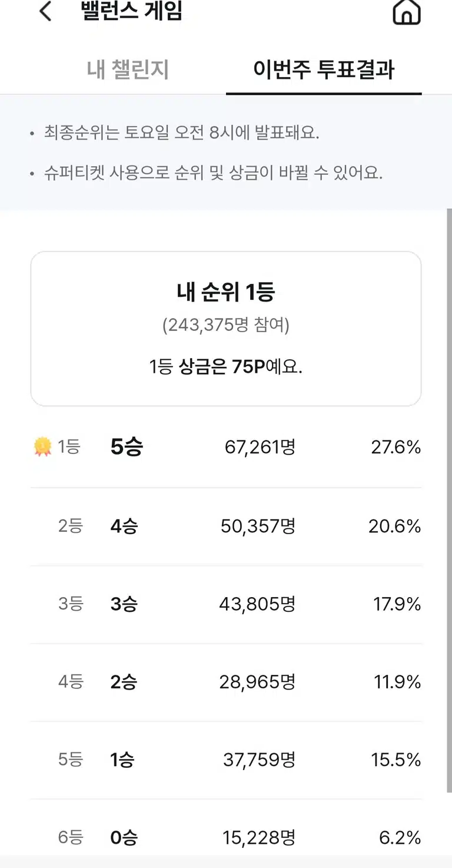Click the 슈퍼티켓 notice line

click(x=214, y=174)
